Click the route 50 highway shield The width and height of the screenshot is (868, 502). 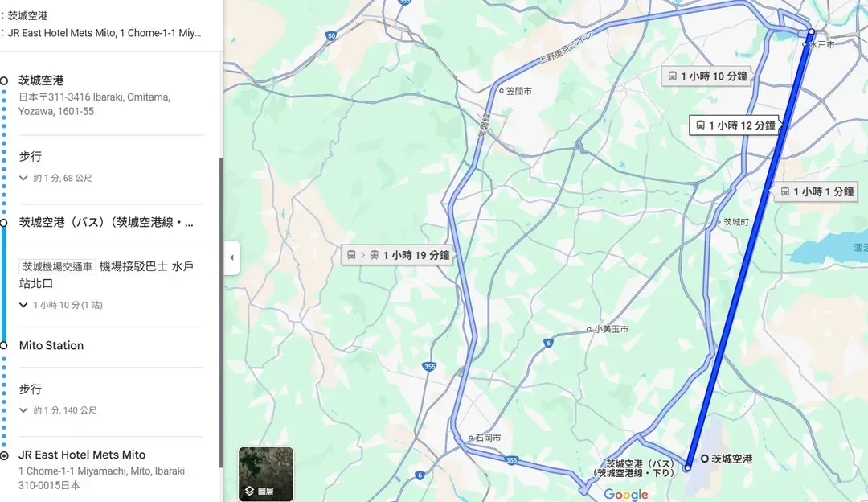(331, 36)
